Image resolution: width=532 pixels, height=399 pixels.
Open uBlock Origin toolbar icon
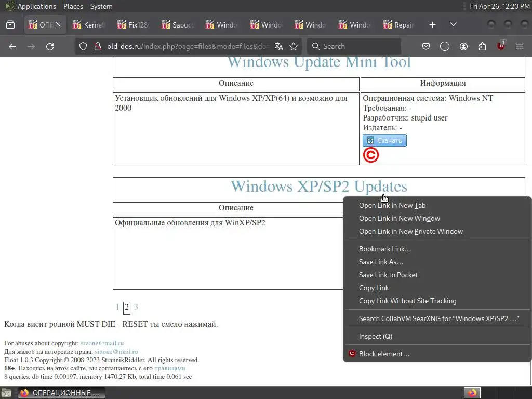(x=501, y=46)
